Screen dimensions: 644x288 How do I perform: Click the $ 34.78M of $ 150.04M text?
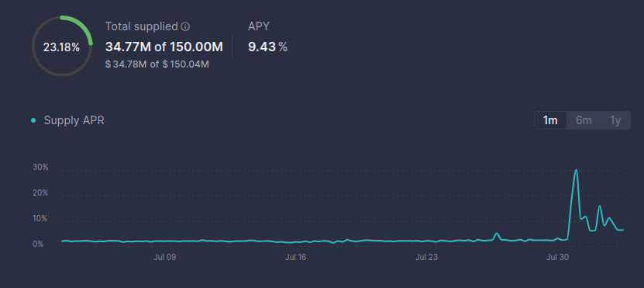157,64
